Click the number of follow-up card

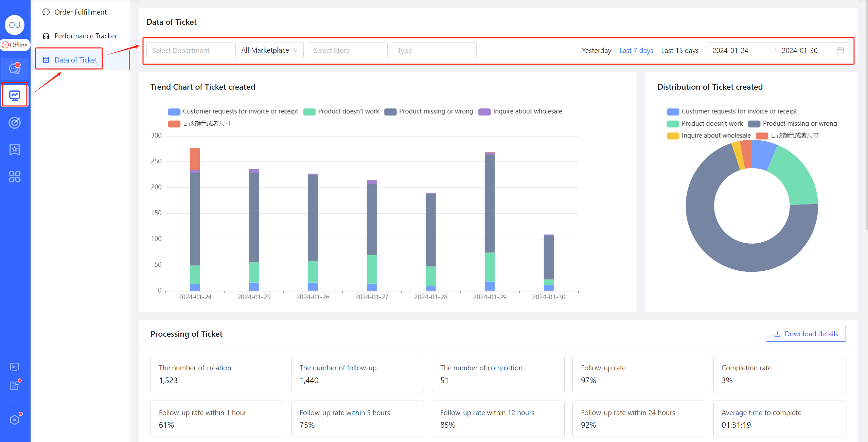point(357,374)
